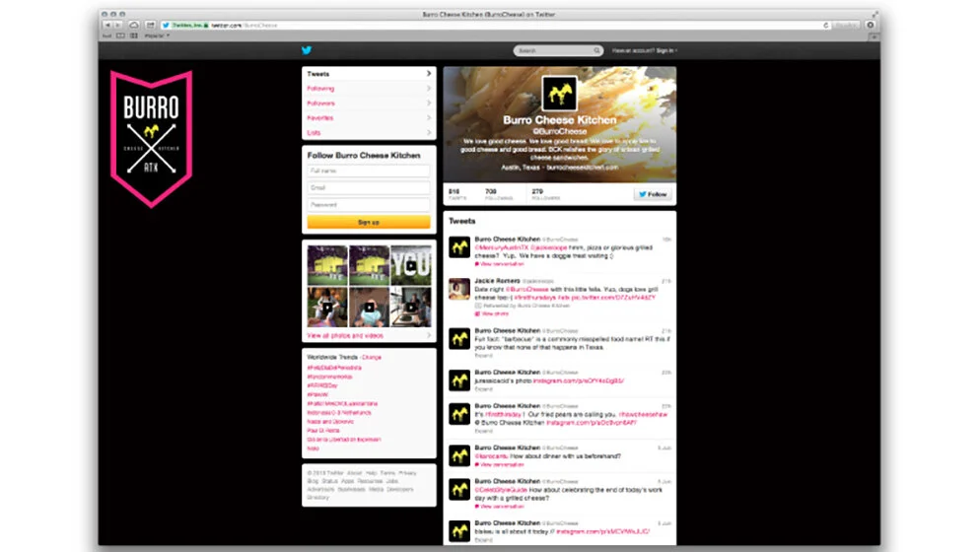Click the Reader button in Safari toolbar

coord(846,25)
